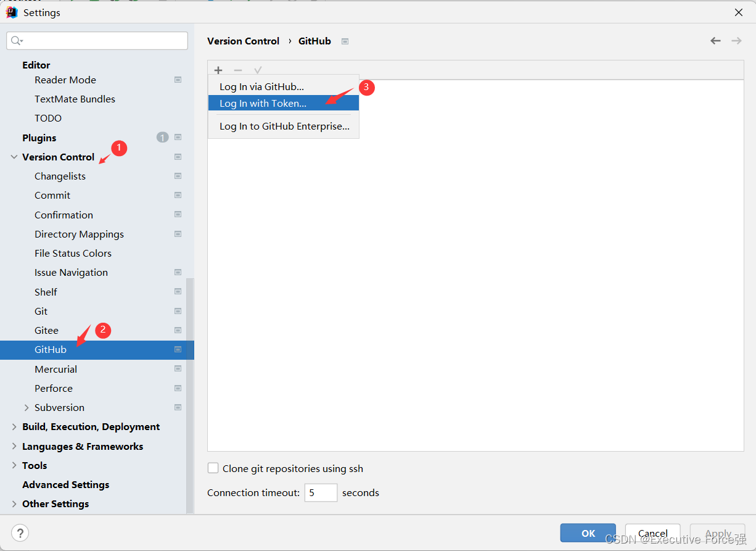Open Directory Mappings settings
Screen dimensions: 756x551
79,234
